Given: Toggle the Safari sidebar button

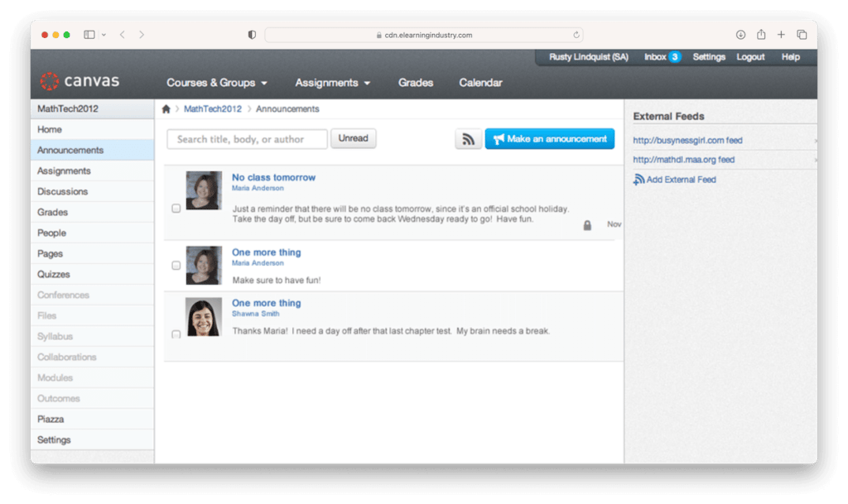Looking at the screenshot, I should 89,35.
